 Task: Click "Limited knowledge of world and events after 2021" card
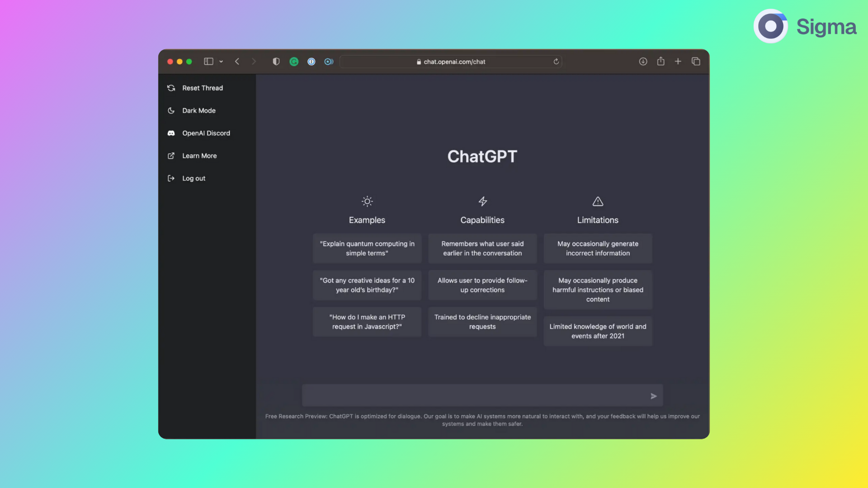tap(598, 331)
